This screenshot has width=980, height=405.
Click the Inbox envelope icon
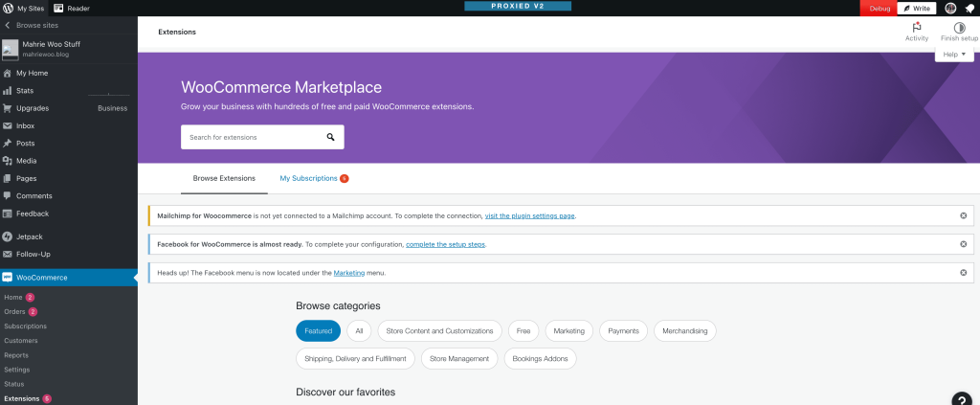pos(8,125)
